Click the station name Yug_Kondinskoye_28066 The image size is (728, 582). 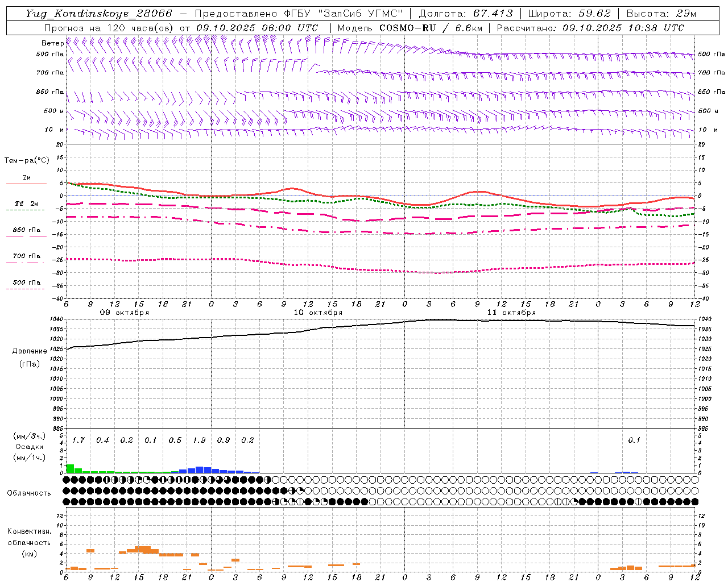coord(98,14)
